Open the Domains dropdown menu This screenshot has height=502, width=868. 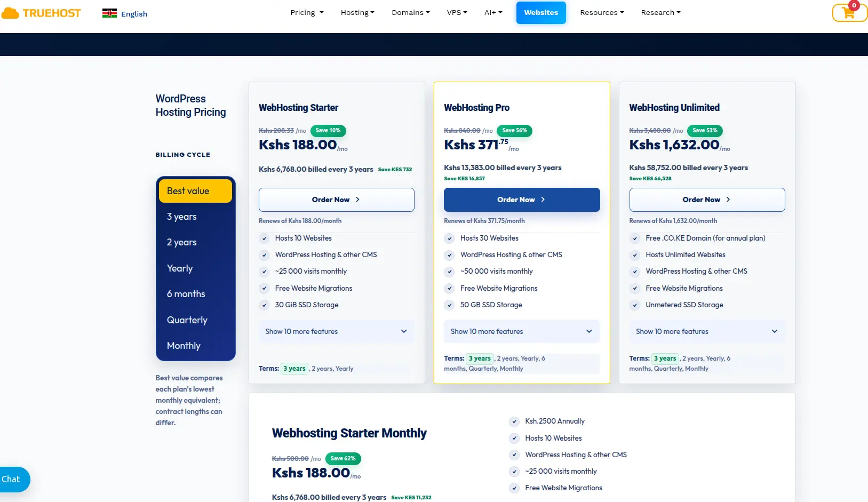pyautogui.click(x=410, y=12)
